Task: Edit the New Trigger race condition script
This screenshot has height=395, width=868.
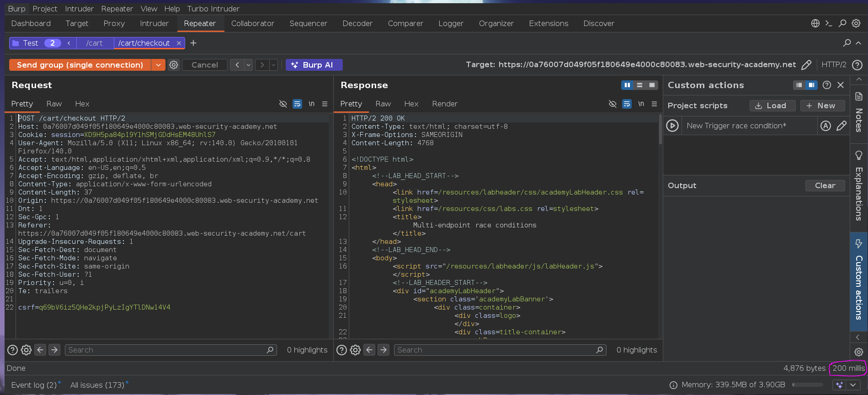Action: click(x=841, y=126)
